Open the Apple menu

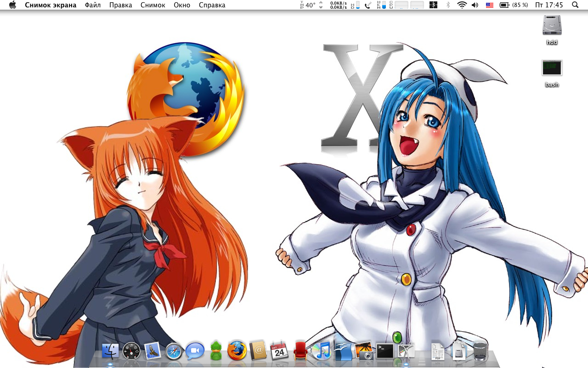[x=12, y=5]
